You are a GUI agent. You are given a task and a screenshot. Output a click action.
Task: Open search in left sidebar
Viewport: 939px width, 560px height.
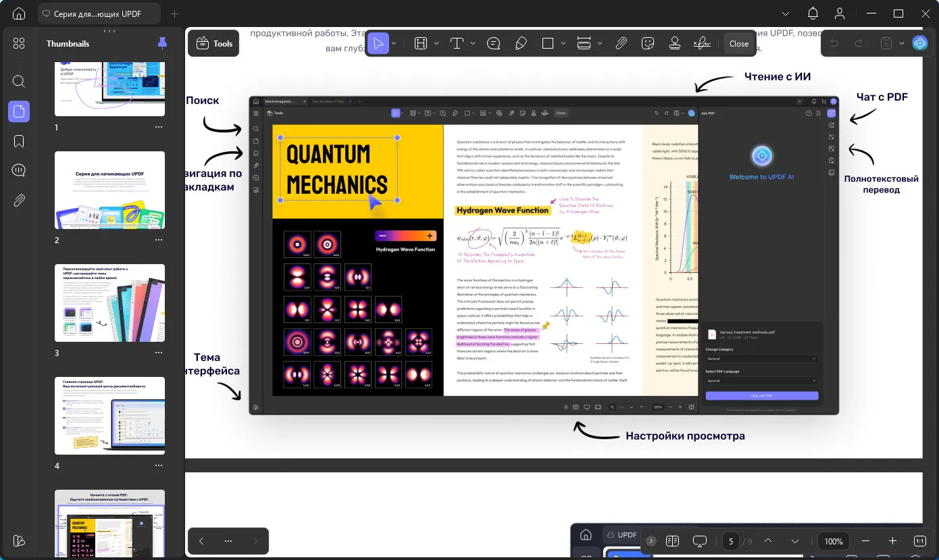click(x=19, y=82)
